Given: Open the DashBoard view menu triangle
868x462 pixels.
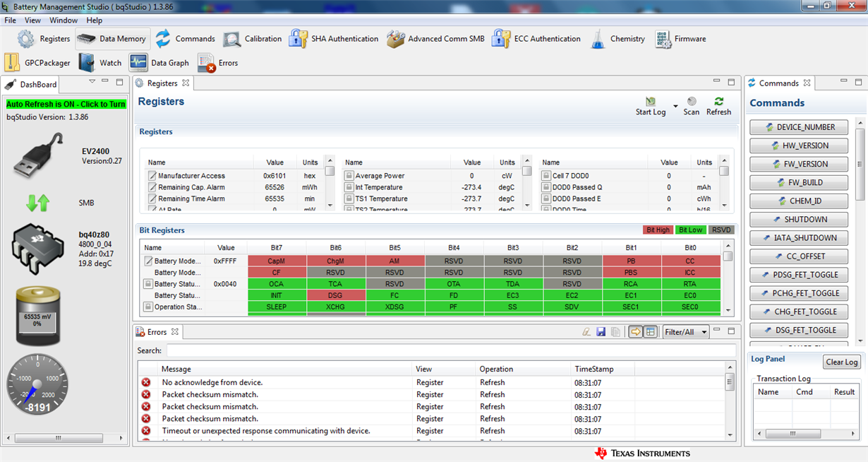Looking at the screenshot, I should point(92,82).
